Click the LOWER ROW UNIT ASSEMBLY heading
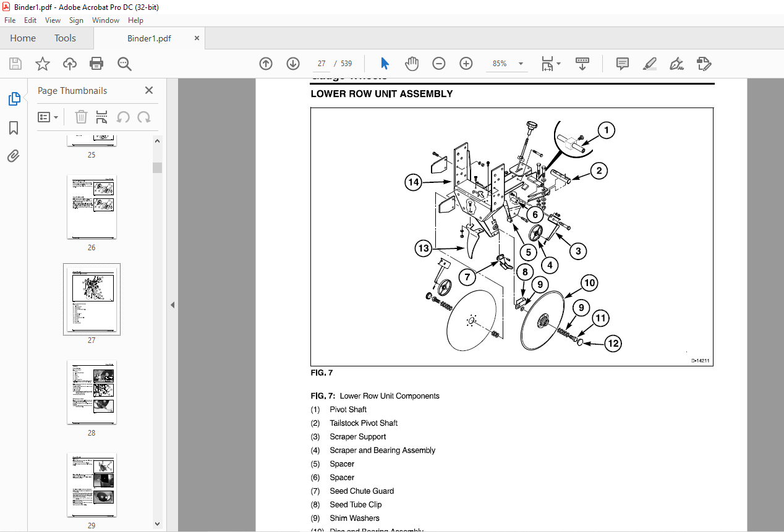 point(381,94)
